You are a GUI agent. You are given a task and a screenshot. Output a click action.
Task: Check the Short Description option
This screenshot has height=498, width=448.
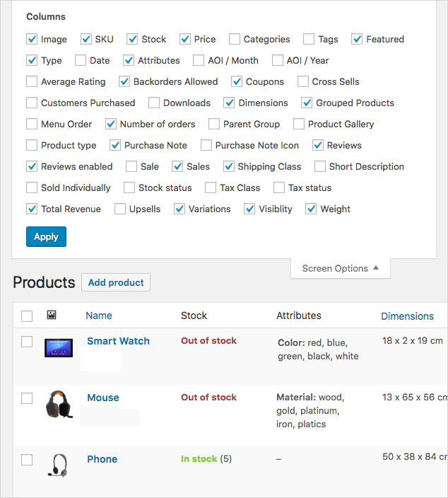pos(320,167)
